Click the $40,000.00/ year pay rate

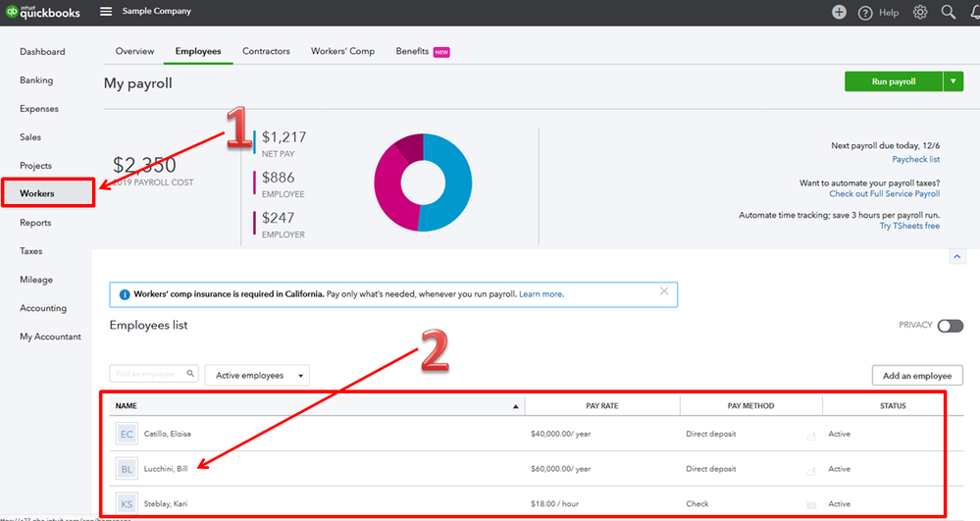(x=560, y=434)
